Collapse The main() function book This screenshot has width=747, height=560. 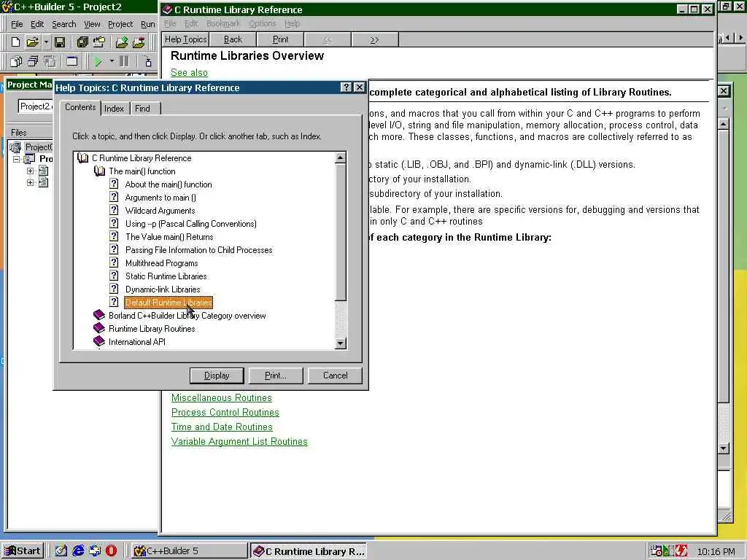99,171
